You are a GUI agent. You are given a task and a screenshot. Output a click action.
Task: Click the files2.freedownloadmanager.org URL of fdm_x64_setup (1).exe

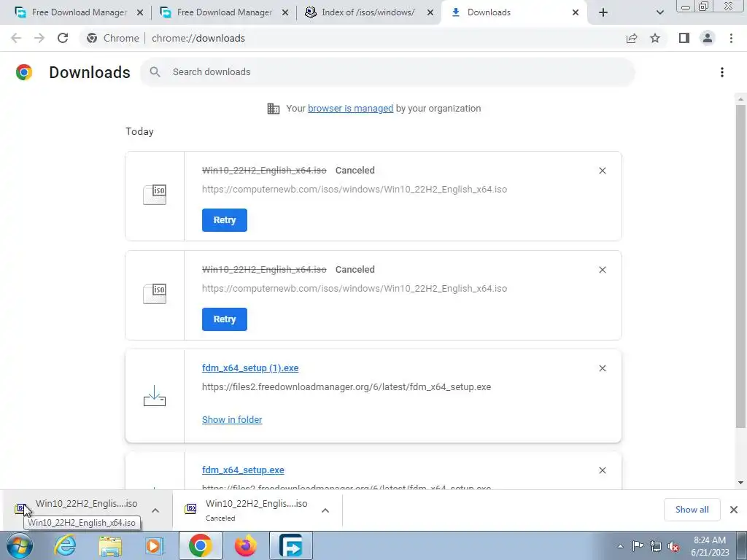coord(347,387)
